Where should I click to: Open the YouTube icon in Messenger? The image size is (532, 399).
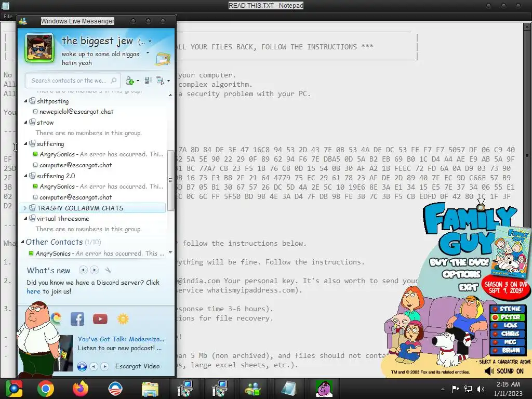point(100,319)
